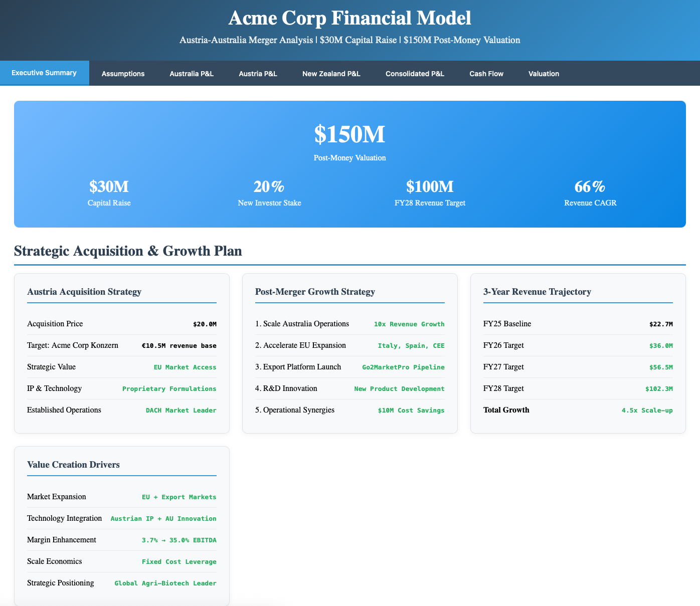View the New Zealand P&L tab
Viewport: 700px width, 606px height.
[331, 73]
